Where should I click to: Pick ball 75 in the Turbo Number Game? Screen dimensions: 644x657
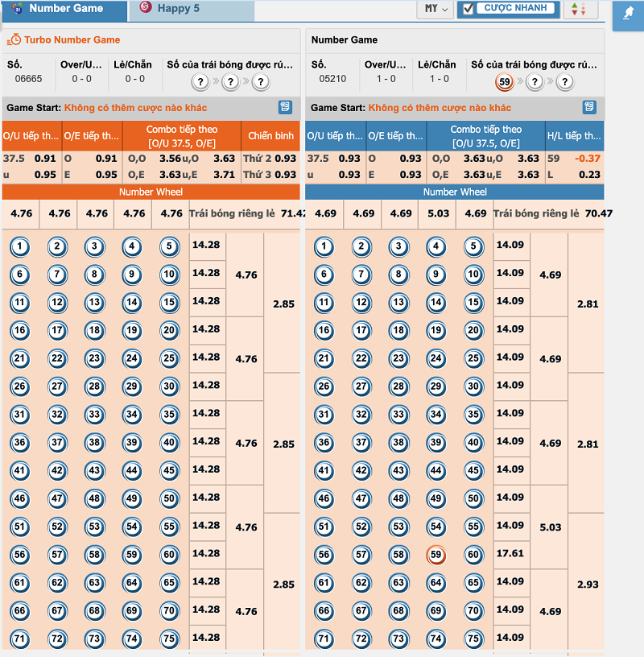(168, 639)
